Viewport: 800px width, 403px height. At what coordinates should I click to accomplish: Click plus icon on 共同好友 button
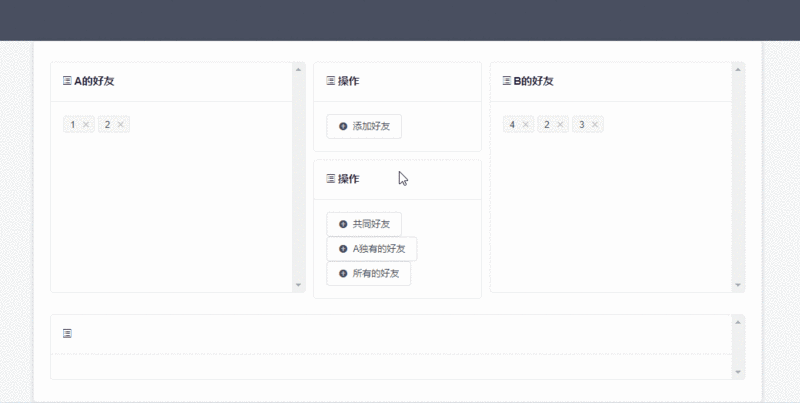[x=343, y=224]
